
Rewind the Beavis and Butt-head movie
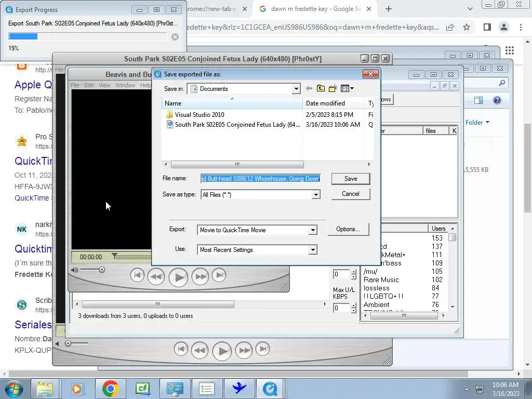pyautogui.click(x=156, y=276)
